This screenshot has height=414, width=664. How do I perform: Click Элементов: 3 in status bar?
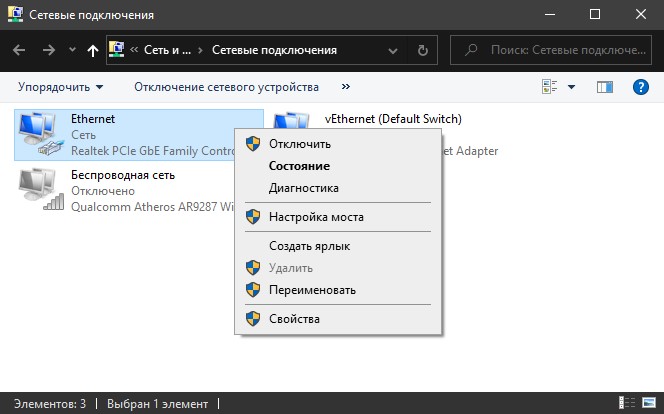click(50, 404)
